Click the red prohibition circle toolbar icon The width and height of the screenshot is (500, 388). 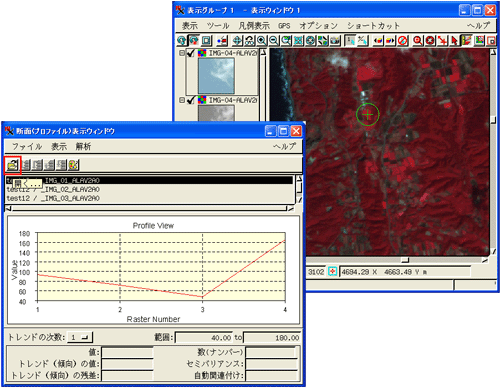(403, 41)
